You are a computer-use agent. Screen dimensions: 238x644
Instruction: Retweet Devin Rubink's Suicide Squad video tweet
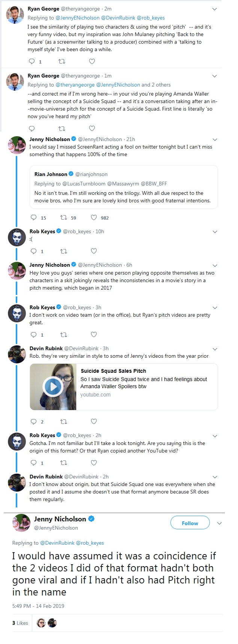[64, 421]
